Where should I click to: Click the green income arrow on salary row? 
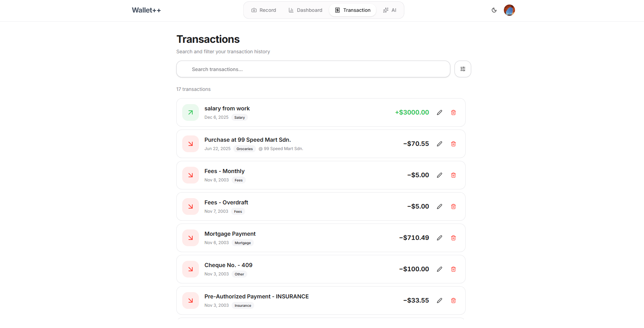pos(191,112)
